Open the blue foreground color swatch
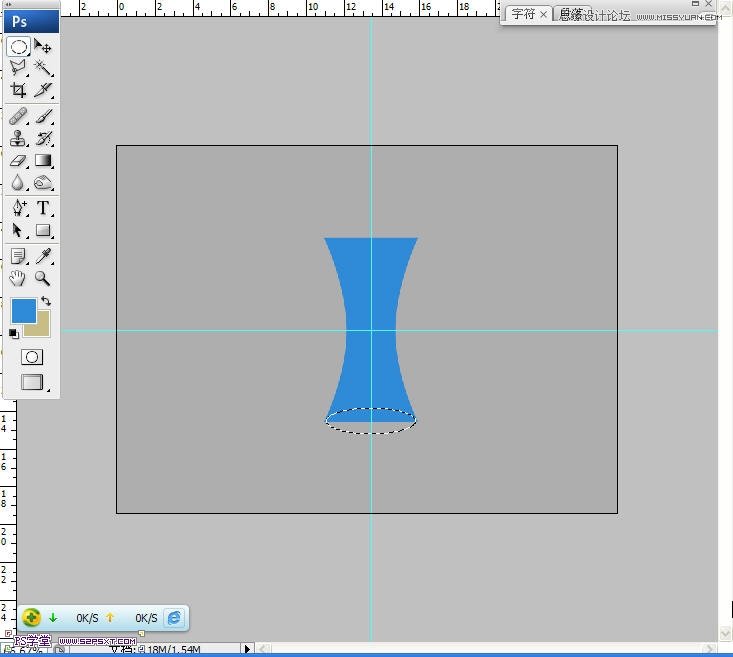Viewport: 733px width, 657px height. 23,310
